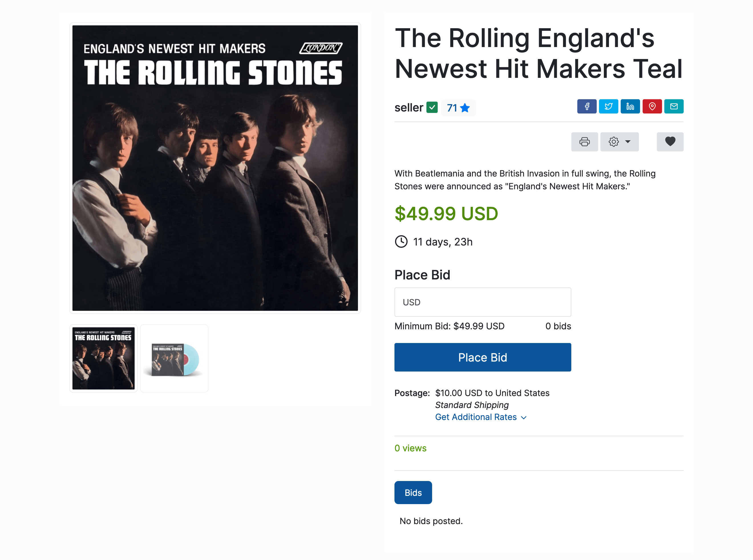Click the USD bid amount field
753x560 pixels.
pyautogui.click(x=482, y=302)
